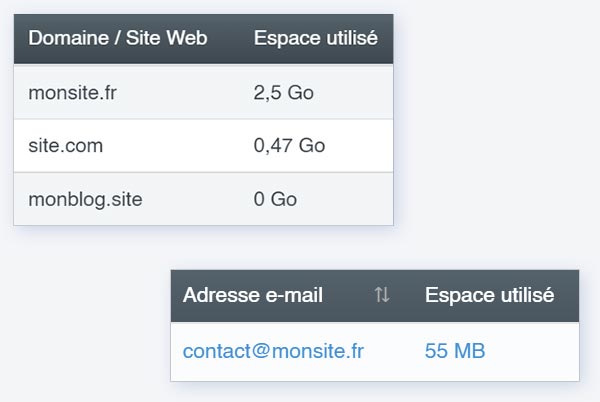The width and height of the screenshot is (600, 402).
Task: Open the 55 MB usage link
Action: (x=455, y=351)
